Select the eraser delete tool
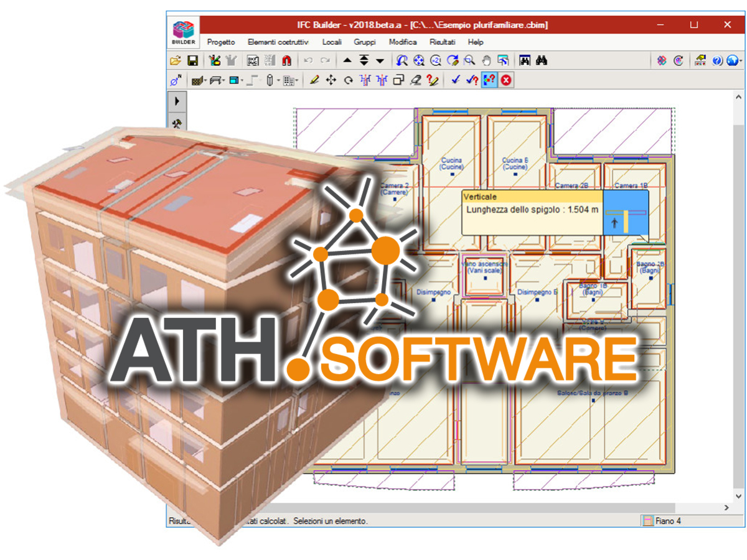Screen dimensions: 747x560 [416, 80]
